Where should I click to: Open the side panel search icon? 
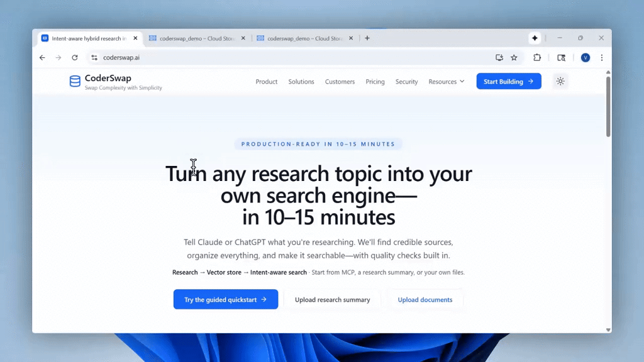tap(561, 58)
